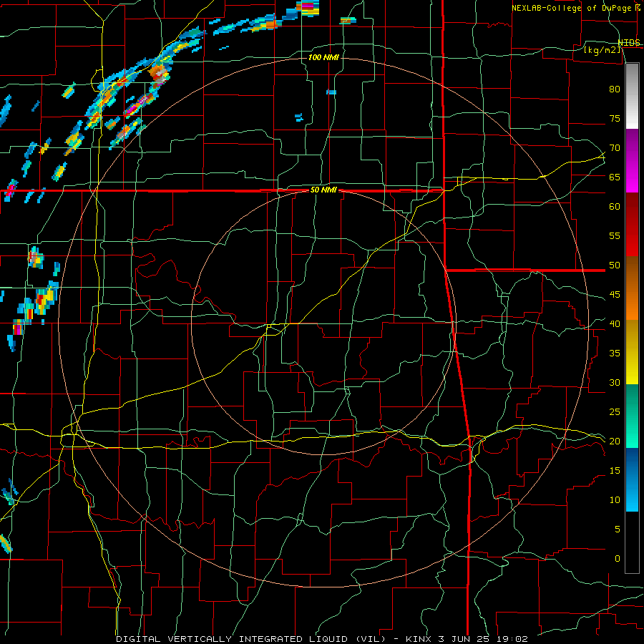This screenshot has height=644, width=644.
Task: Click the legend value "60"
Action: (x=615, y=206)
